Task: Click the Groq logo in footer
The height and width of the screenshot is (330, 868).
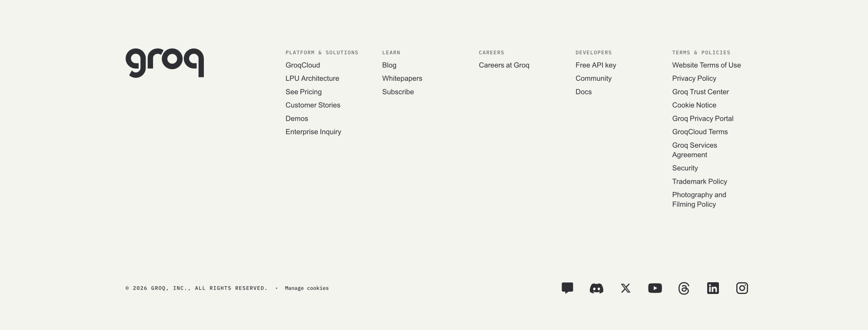Action: tap(165, 63)
